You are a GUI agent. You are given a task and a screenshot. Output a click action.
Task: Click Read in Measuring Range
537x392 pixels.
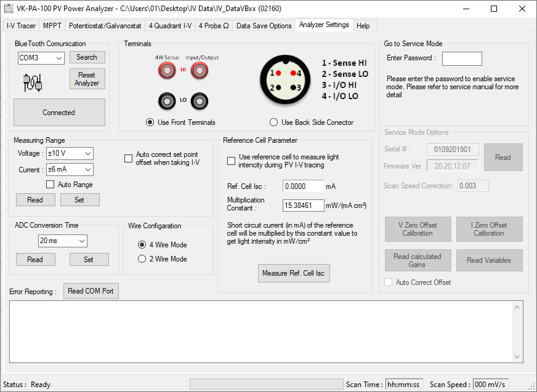click(x=35, y=199)
